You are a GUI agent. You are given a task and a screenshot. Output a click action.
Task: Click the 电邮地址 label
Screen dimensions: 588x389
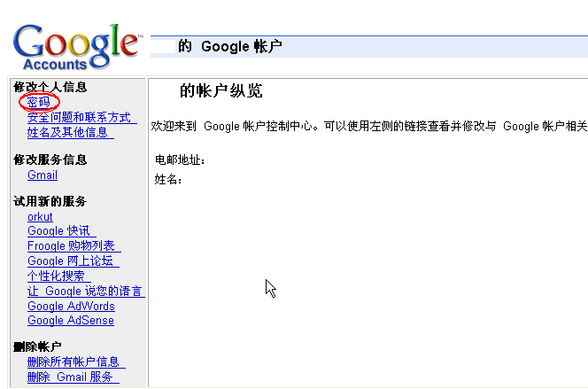coord(180,160)
